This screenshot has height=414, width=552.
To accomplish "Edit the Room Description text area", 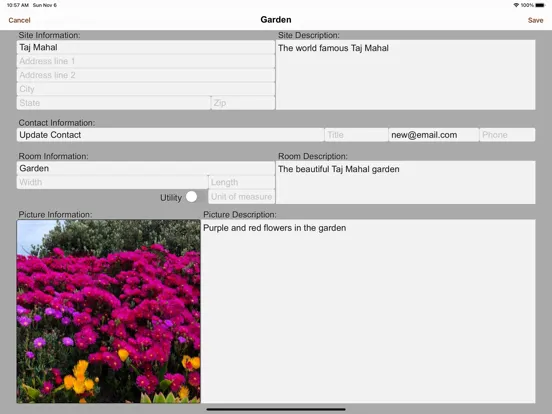I will 406,182.
